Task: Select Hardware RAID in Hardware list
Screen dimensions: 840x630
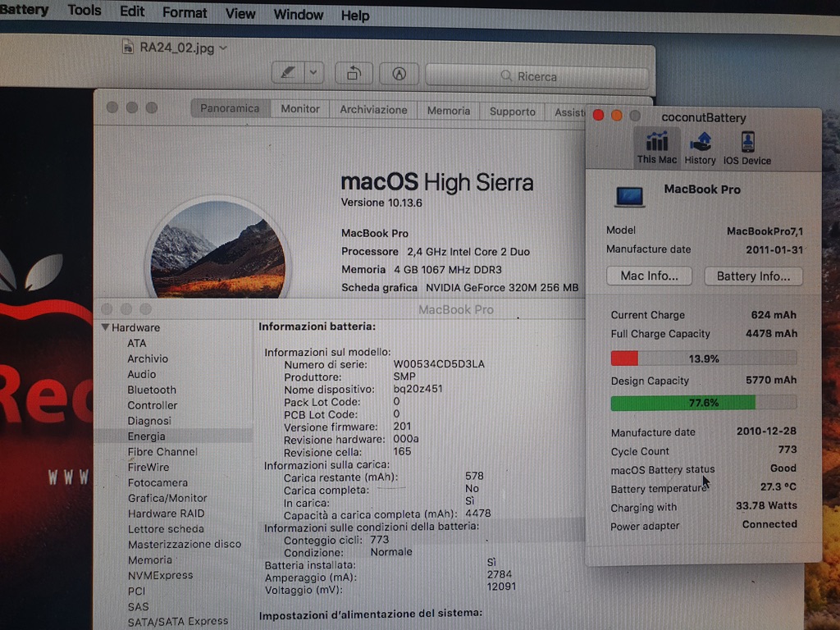Action: [x=166, y=514]
